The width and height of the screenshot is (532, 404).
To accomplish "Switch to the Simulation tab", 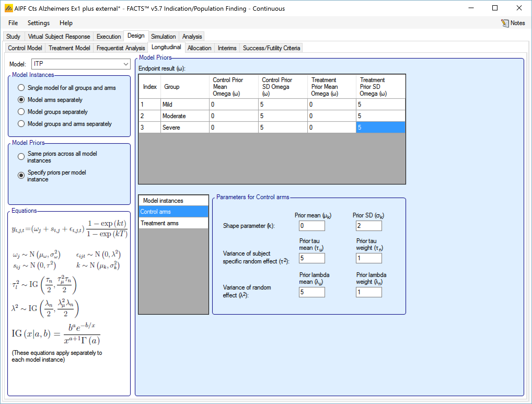I will 163,37.
